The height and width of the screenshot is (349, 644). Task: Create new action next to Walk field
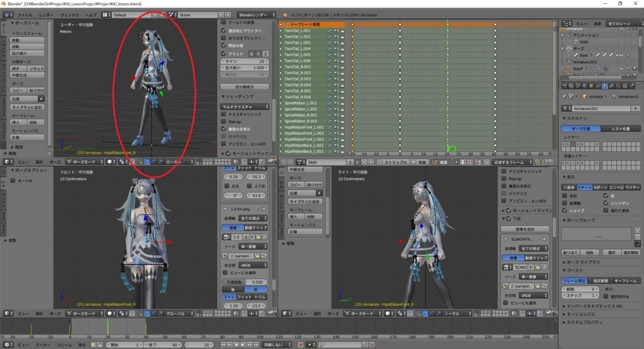pos(364,162)
